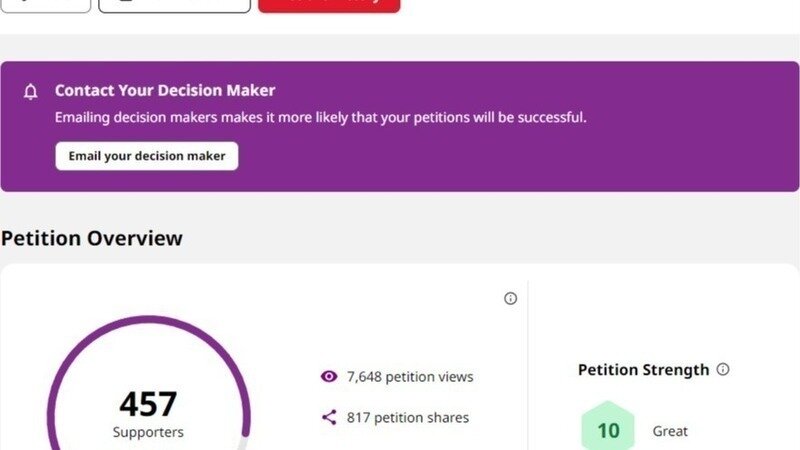Click the bell notification icon
Image resolution: width=800 pixels, height=450 pixels.
pyautogui.click(x=31, y=92)
